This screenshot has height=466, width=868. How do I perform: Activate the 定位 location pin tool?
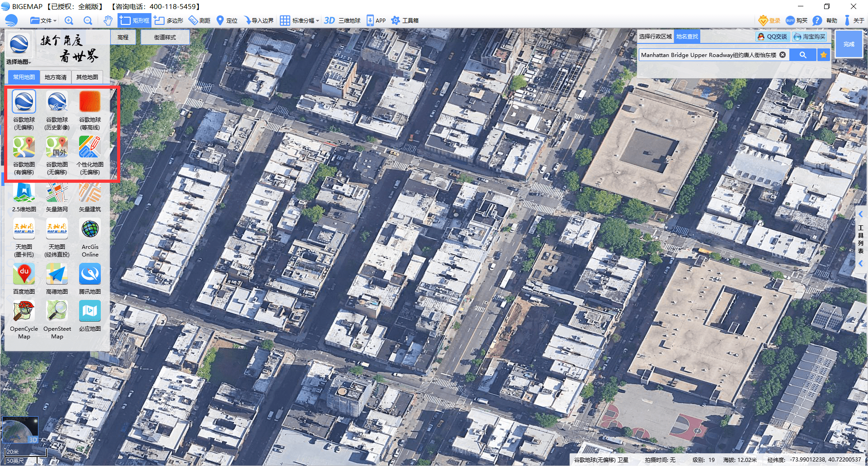click(227, 20)
